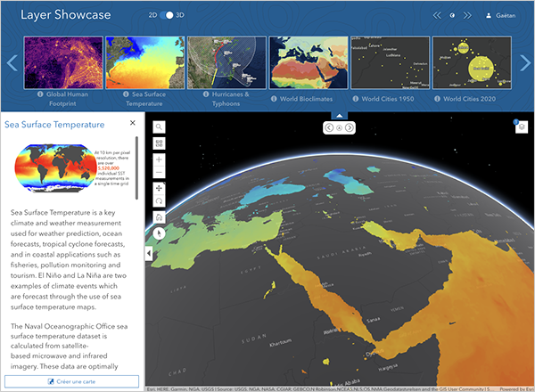Click the 3D label beside the switch
The width and height of the screenshot is (535, 392).
[x=180, y=15]
